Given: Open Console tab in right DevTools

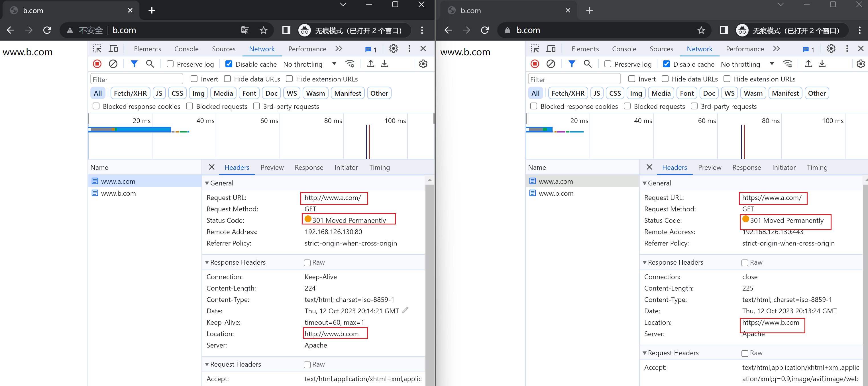Looking at the screenshot, I should point(624,49).
